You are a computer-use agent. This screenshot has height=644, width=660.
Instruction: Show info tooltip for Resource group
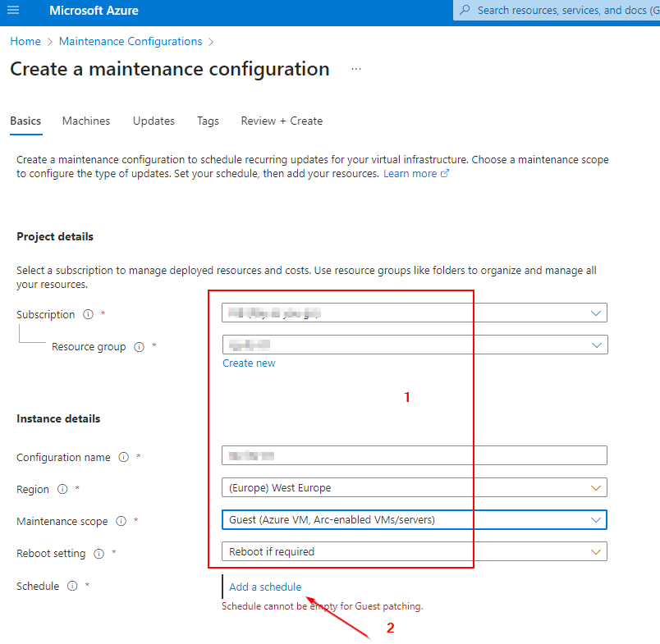coord(139,346)
